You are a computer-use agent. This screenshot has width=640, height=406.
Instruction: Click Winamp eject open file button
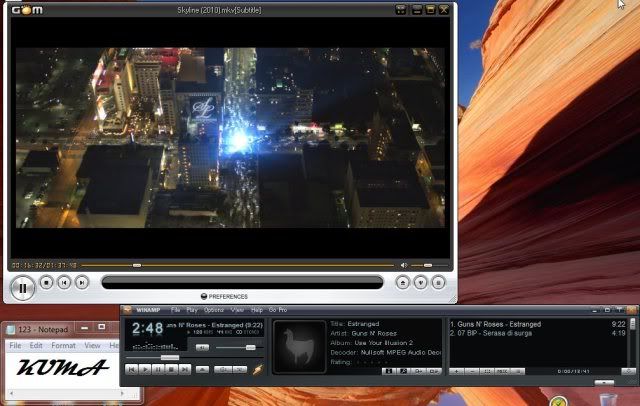[202, 370]
